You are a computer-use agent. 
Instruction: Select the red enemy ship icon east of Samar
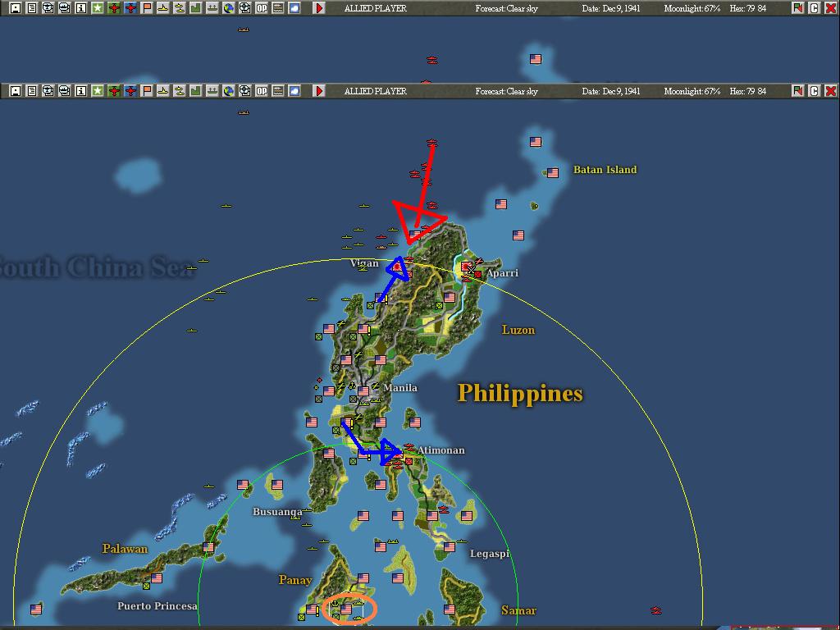pyautogui.click(x=656, y=610)
